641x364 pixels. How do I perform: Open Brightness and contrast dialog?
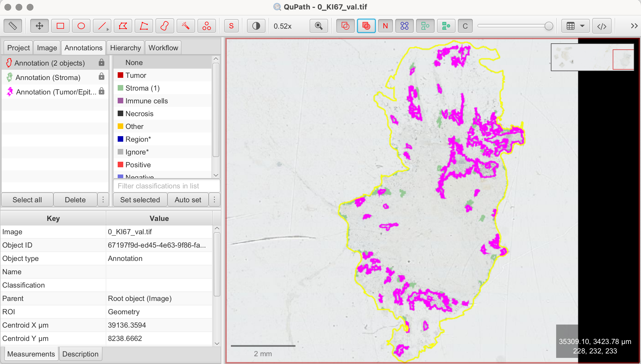pyautogui.click(x=256, y=26)
